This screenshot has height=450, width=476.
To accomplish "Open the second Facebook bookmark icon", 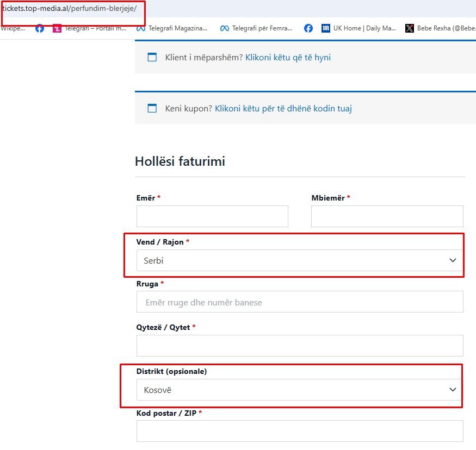I will click(308, 28).
